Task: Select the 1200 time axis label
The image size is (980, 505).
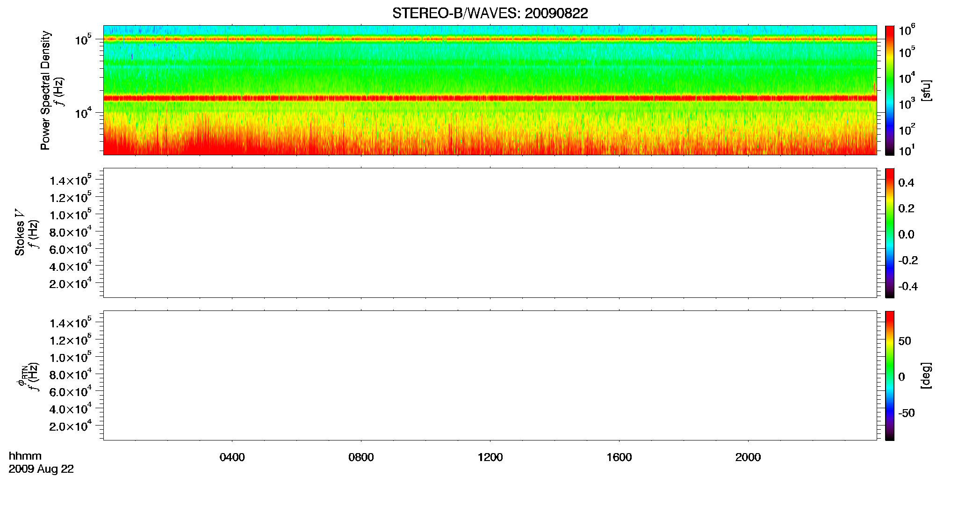Action: click(490, 457)
